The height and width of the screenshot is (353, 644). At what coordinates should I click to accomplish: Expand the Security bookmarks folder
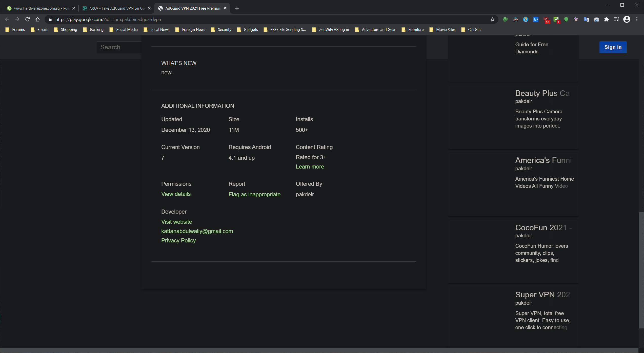221,30
